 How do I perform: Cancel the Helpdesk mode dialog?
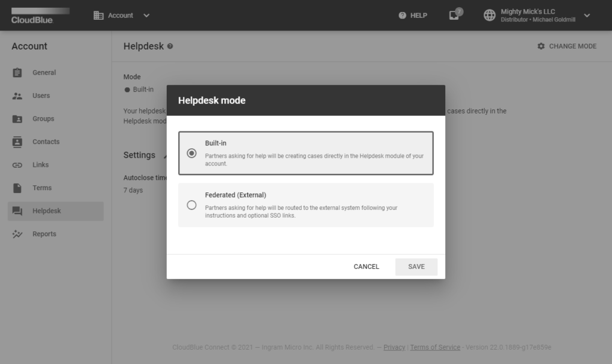[366, 267]
